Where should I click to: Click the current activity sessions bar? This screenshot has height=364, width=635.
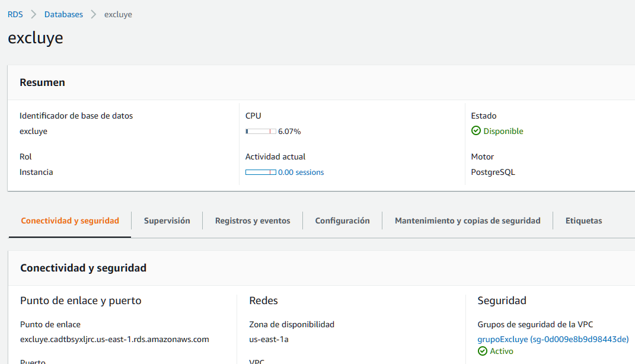tap(260, 172)
